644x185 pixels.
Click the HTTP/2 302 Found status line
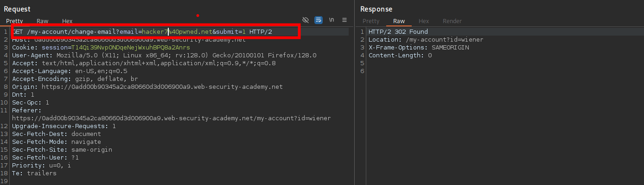(x=398, y=32)
